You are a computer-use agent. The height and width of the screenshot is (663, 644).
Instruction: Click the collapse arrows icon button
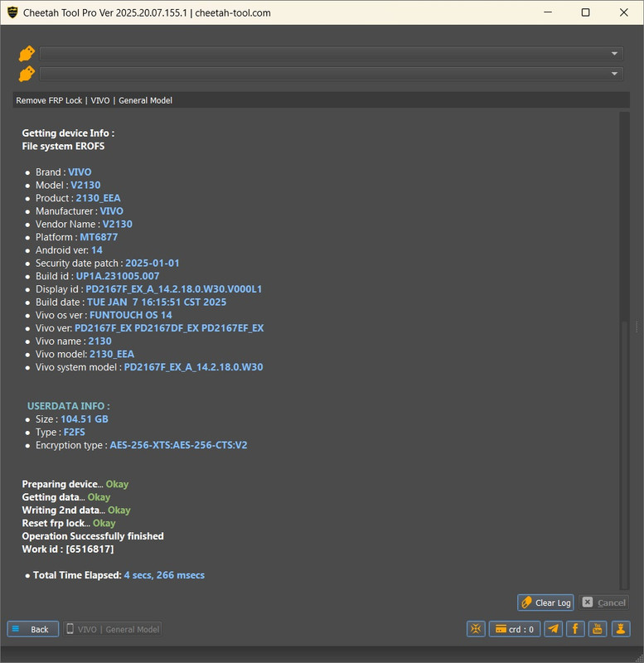[x=476, y=629]
